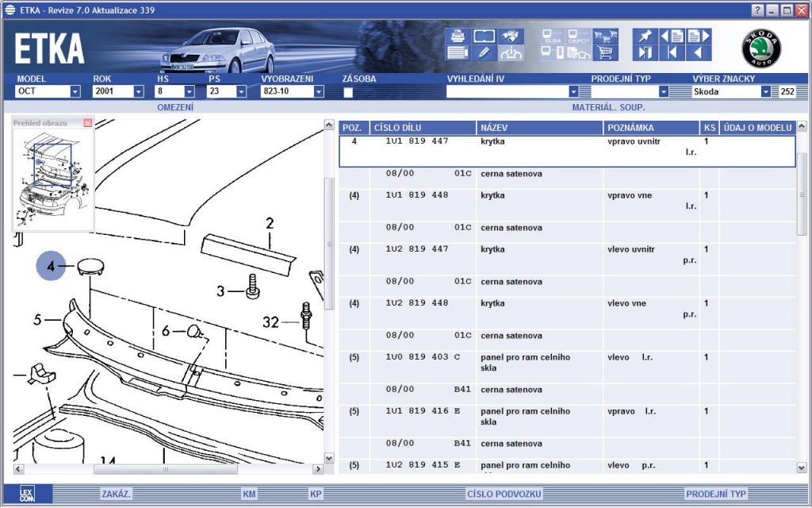The height and width of the screenshot is (508, 812).
Task: Click the CÍSLO PODVOZKU status bar field
Action: click(x=504, y=494)
